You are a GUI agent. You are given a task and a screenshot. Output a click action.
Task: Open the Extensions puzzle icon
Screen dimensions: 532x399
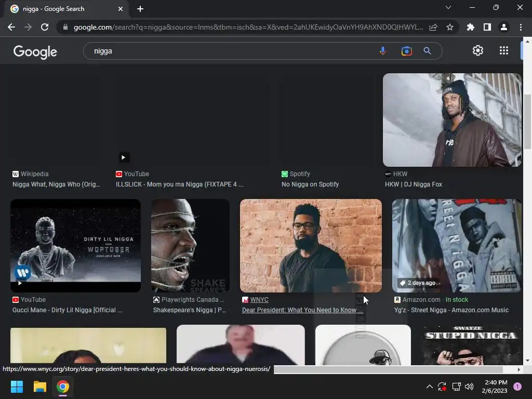coord(471,27)
